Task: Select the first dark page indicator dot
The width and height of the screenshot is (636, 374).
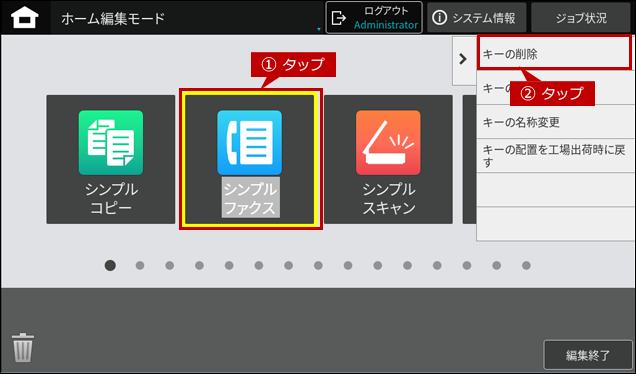Action: point(110,265)
